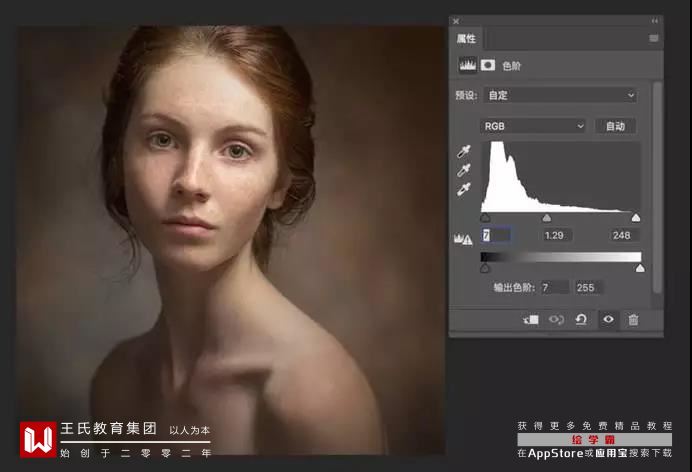Focus the gamma field showing 1.29
Screen dimensions: 692x472
pyautogui.click(x=557, y=235)
